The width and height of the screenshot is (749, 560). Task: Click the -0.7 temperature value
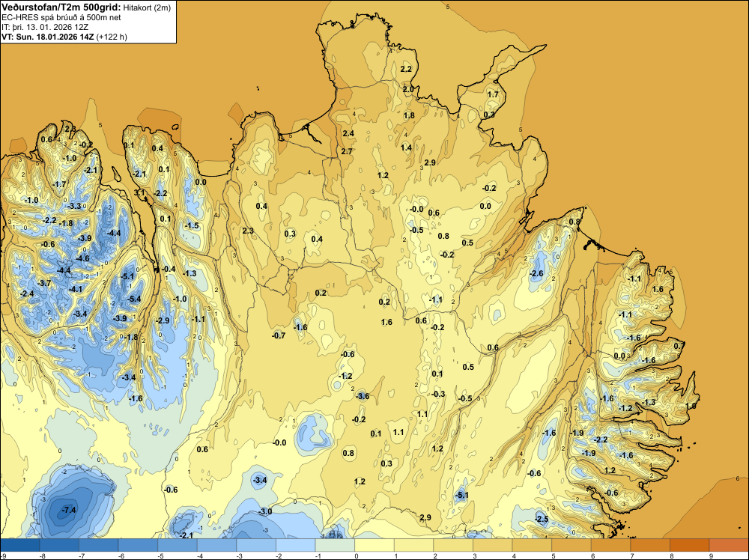click(x=279, y=335)
